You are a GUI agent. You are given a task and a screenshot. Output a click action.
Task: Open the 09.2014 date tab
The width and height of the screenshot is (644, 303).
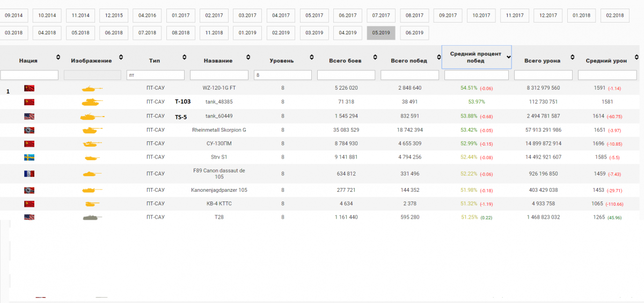(13, 16)
